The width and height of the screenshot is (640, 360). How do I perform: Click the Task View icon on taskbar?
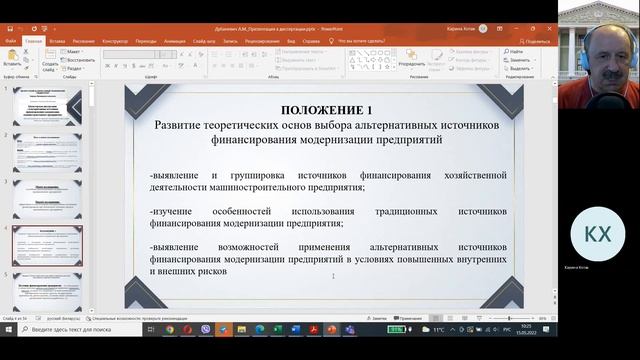[151, 329]
